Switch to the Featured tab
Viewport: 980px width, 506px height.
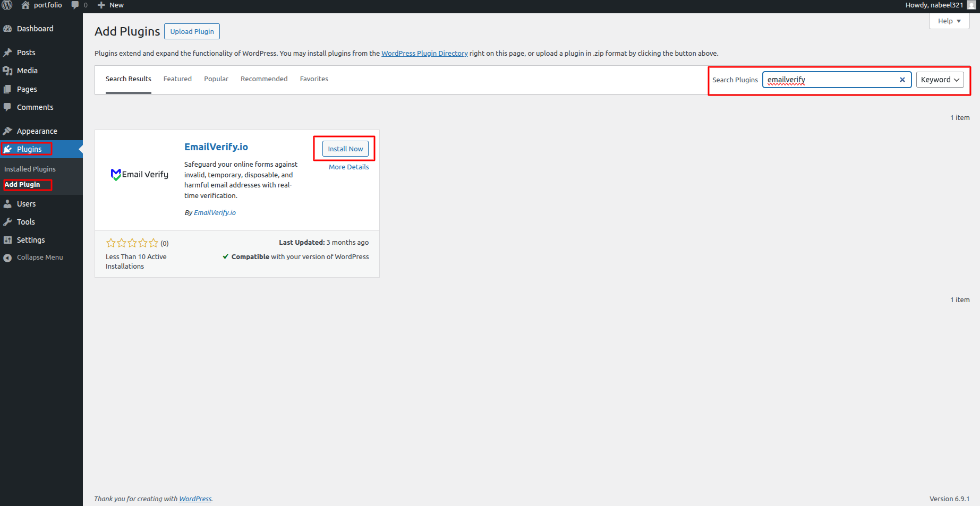[x=177, y=79]
